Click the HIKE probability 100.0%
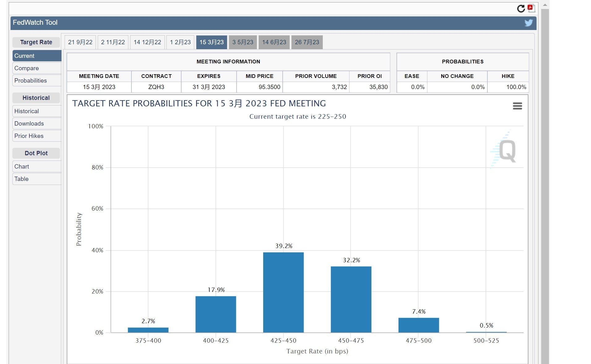 coord(516,87)
